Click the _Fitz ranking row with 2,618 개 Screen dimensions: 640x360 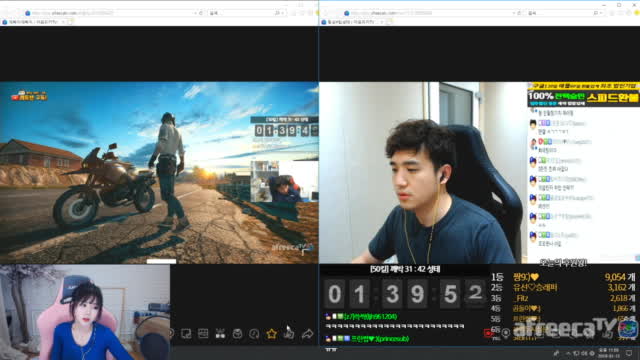tap(563, 298)
